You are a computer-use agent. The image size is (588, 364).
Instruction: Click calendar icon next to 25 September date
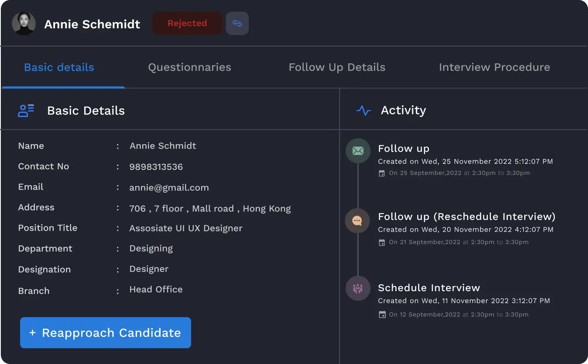click(x=381, y=173)
